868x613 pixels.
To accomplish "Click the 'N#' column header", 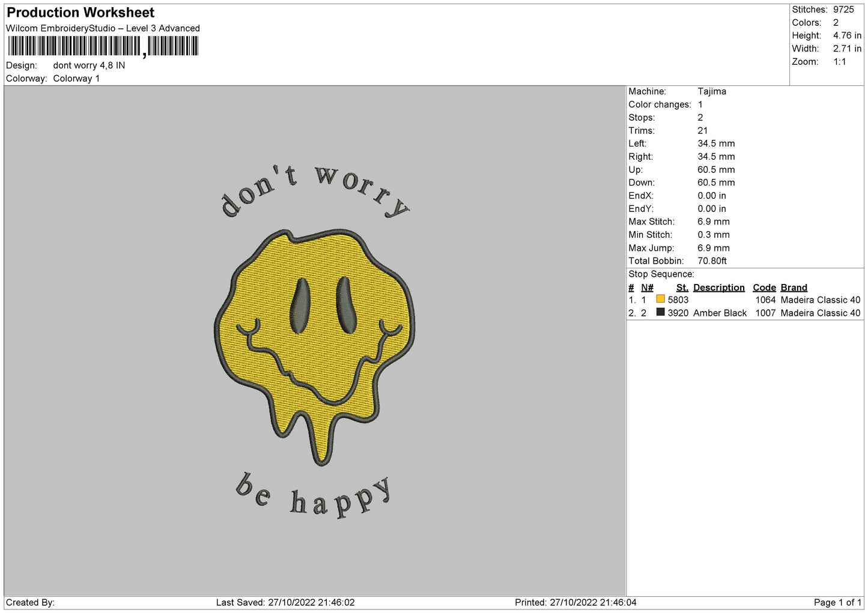I will coord(647,288).
